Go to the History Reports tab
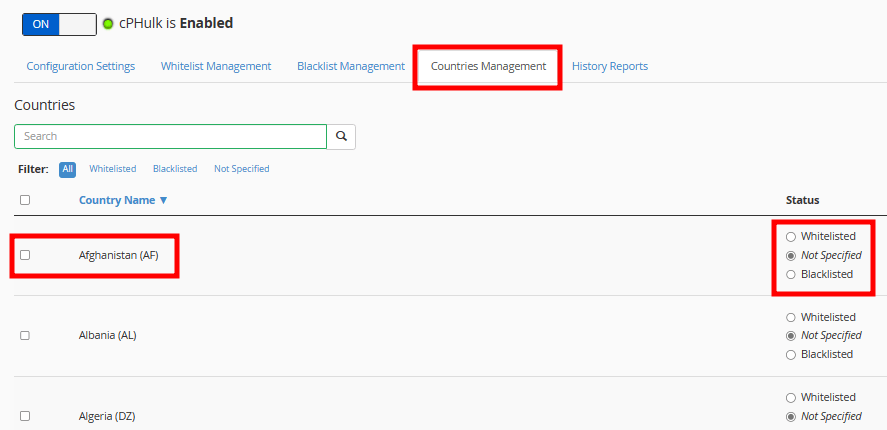The width and height of the screenshot is (887, 430). [610, 66]
